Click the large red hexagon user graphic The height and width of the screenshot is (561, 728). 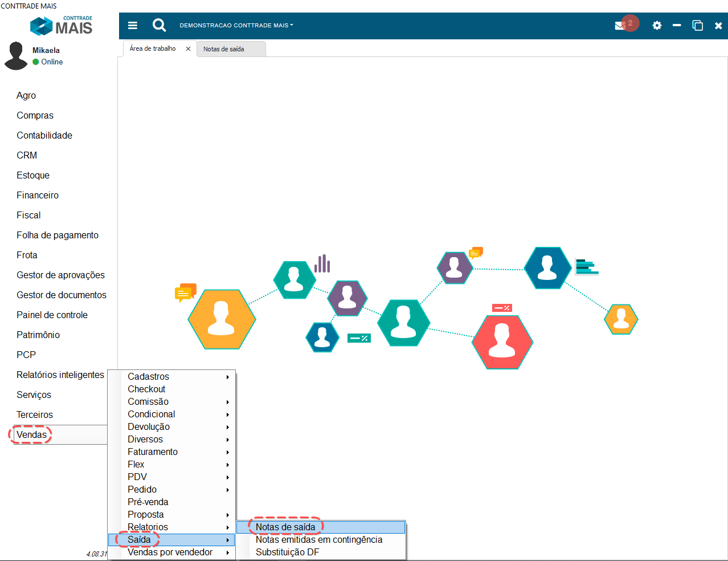[x=502, y=342]
